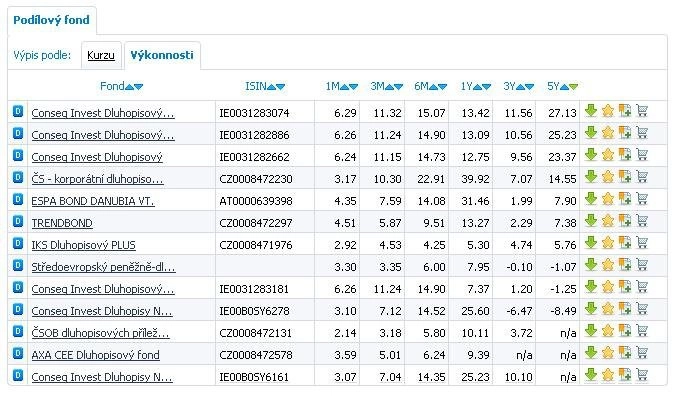The height and width of the screenshot is (402, 676).
Task: Sort 1M performance descending
Action: coord(354,87)
